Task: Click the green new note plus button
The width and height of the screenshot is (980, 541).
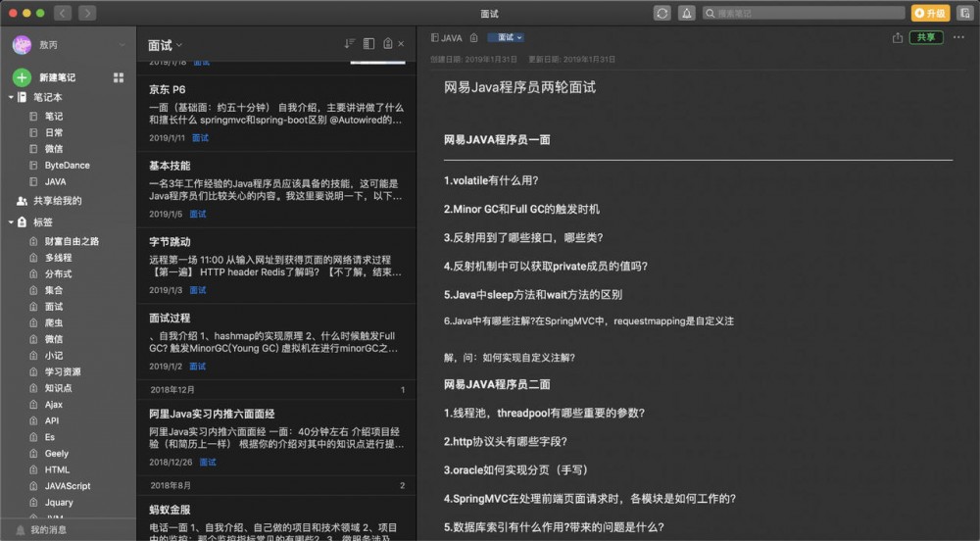Action: tap(22, 77)
